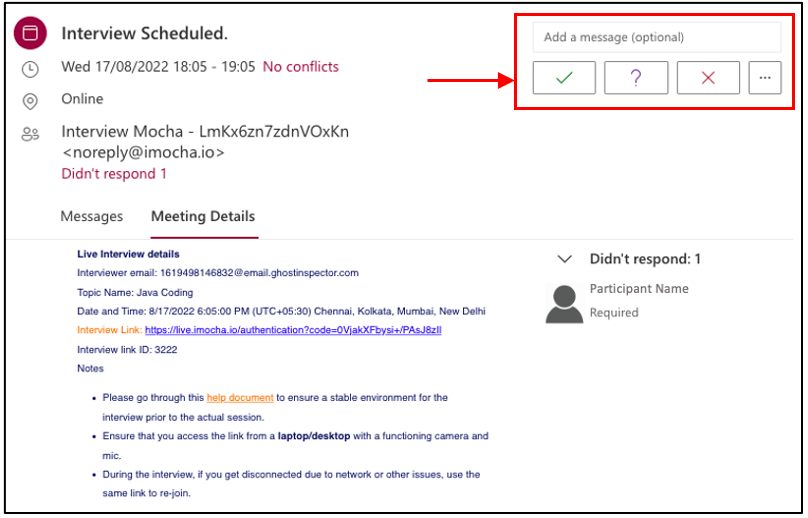808x518 pixels.
Task: Click the attendees people icon
Action: 30,135
